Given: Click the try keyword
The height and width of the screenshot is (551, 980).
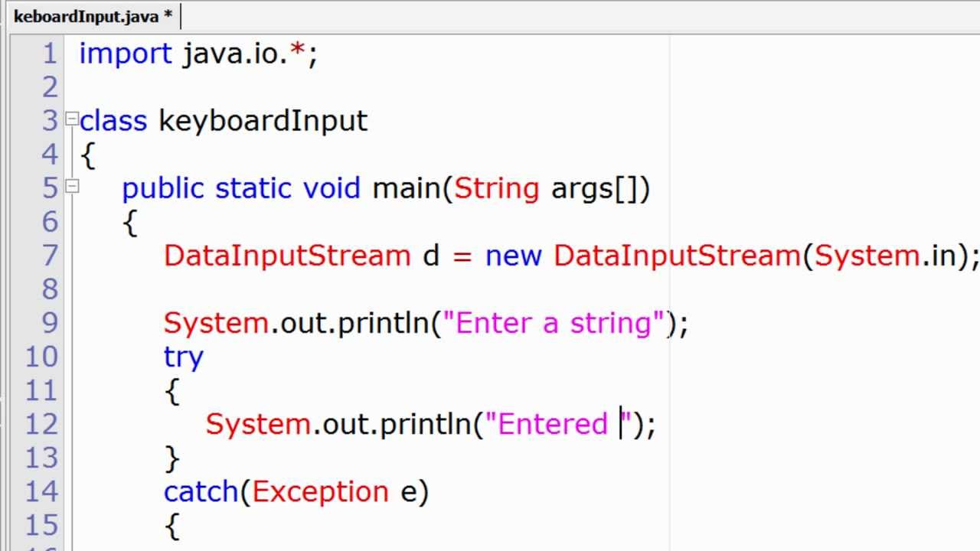Looking at the screenshot, I should click(183, 357).
